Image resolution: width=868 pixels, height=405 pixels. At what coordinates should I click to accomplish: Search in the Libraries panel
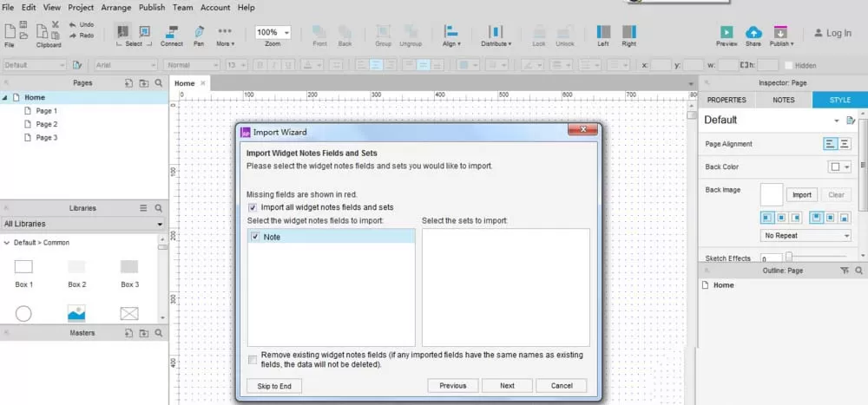[159, 208]
